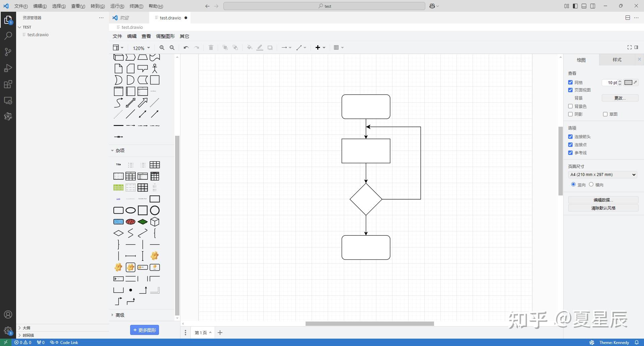Viewport: 644px width, 346px height.
Task: Enable the 阴影 shadow checkbox
Action: tap(571, 114)
